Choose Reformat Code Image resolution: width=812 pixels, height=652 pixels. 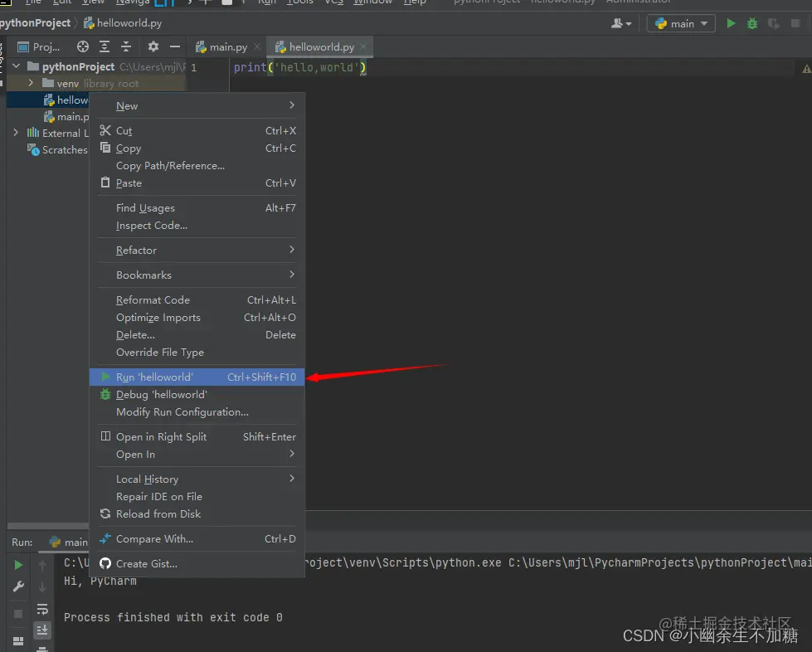pyautogui.click(x=197, y=299)
